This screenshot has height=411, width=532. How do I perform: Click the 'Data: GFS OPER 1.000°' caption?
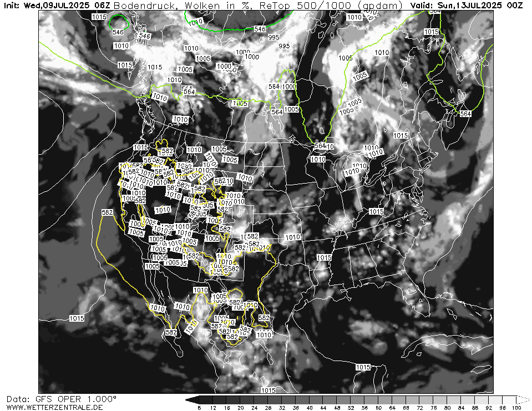[62, 399]
